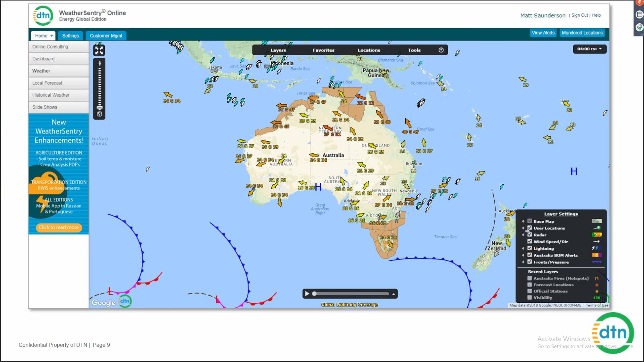
Task: Turn on the Visibility layer checkbox
Action: click(530, 298)
